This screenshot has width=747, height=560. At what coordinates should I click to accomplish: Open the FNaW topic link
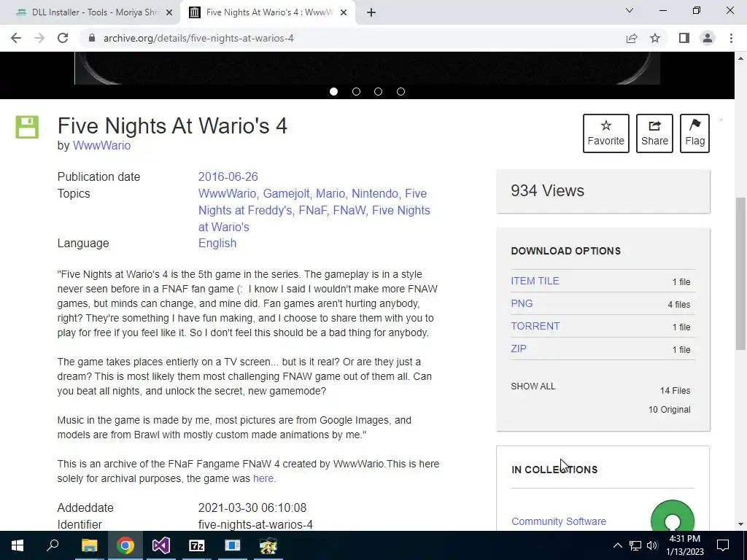[x=351, y=210]
